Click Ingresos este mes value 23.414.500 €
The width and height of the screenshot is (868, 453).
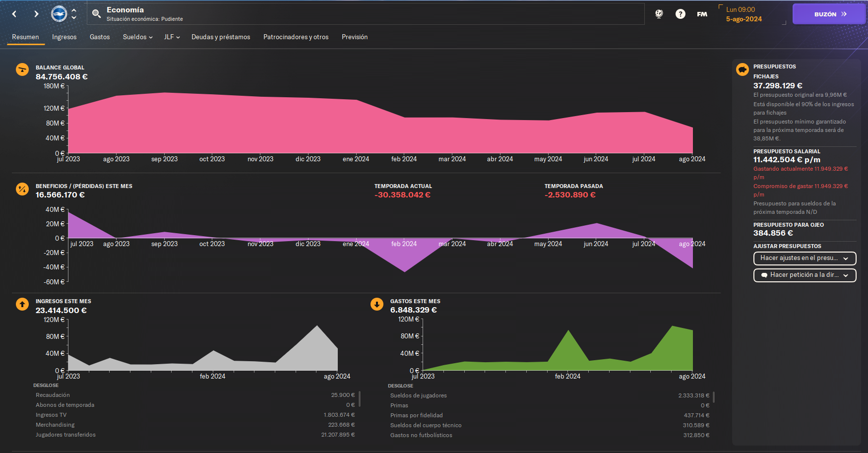click(61, 311)
